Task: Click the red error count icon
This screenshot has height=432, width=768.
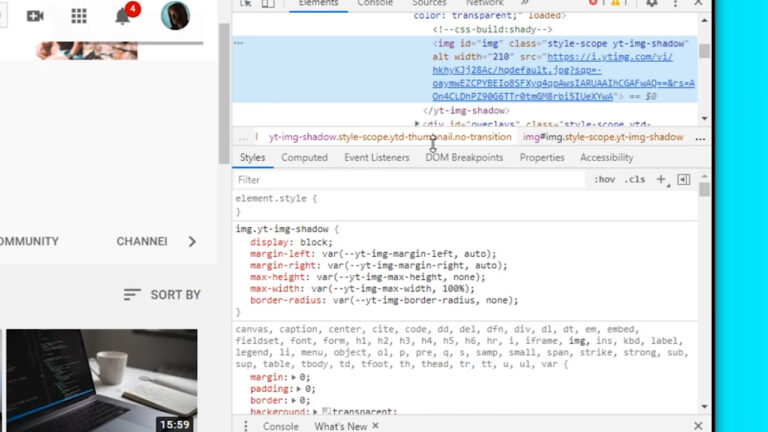Action: 593,2
